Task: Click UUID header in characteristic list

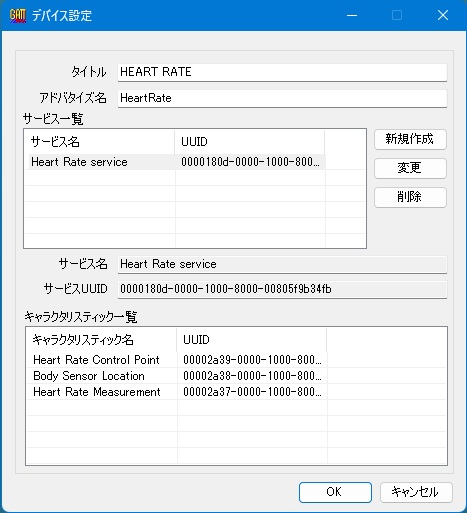Action: click(252, 340)
